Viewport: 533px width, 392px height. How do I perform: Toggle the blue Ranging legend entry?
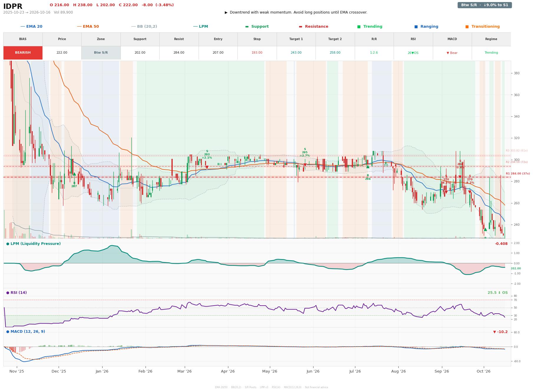(x=426, y=27)
